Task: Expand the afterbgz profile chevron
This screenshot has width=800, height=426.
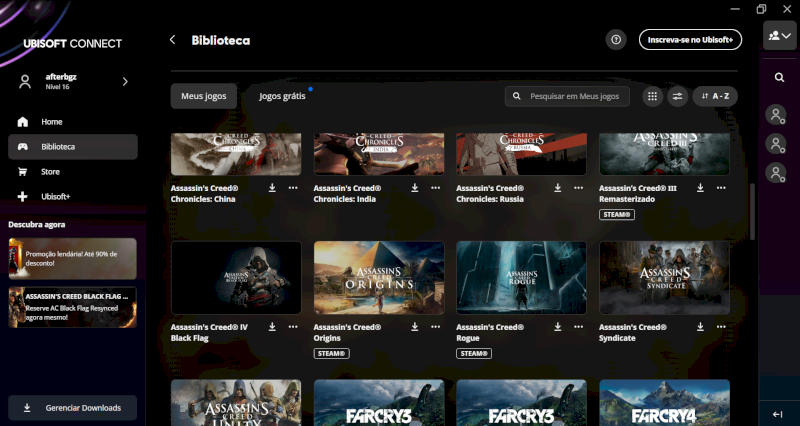Action: (x=125, y=81)
